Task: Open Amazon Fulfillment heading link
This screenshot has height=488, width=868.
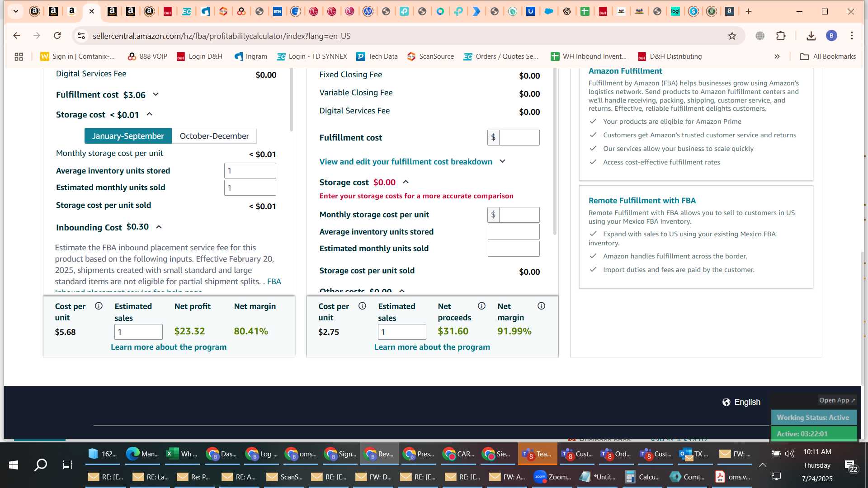Action: pos(625,71)
